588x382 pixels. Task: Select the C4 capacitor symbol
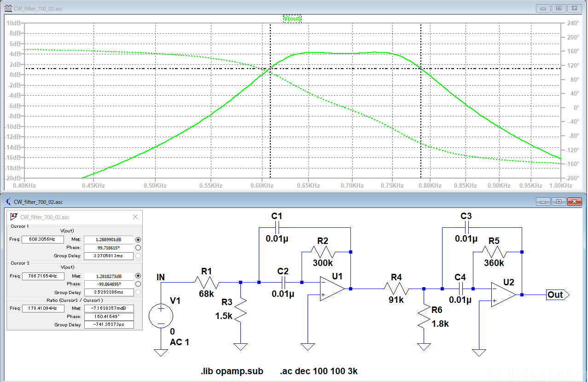pos(460,289)
